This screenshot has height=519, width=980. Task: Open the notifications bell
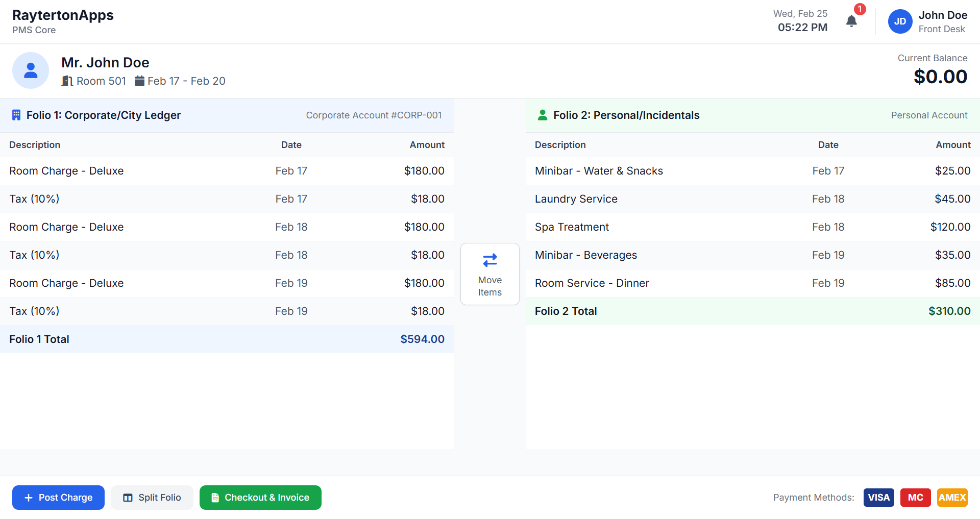[x=851, y=21]
